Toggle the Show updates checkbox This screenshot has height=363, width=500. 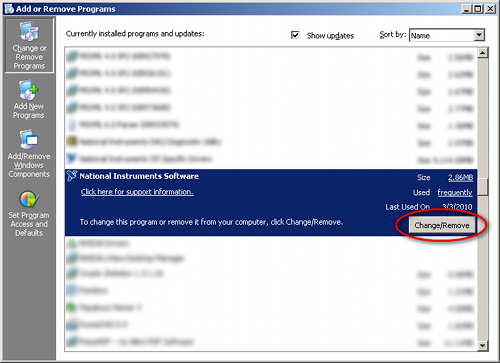click(295, 35)
